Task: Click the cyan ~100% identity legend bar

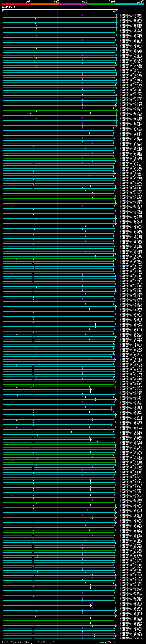Action: (130, 4)
